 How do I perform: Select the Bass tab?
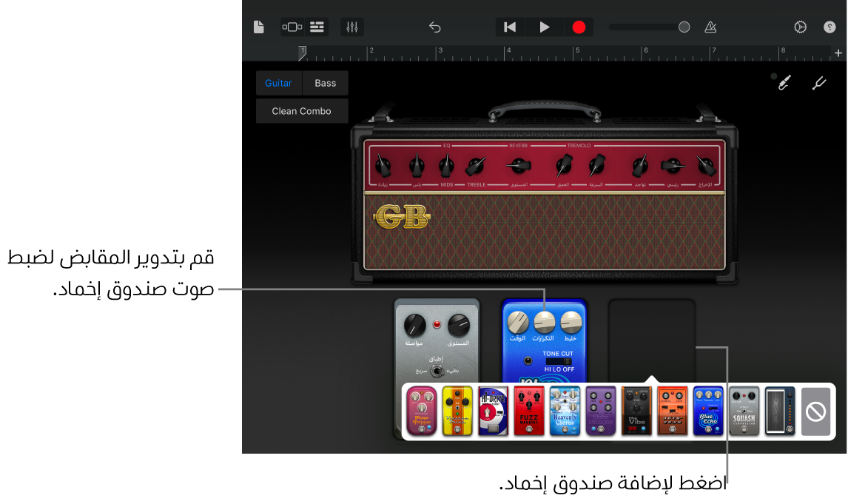click(x=325, y=84)
